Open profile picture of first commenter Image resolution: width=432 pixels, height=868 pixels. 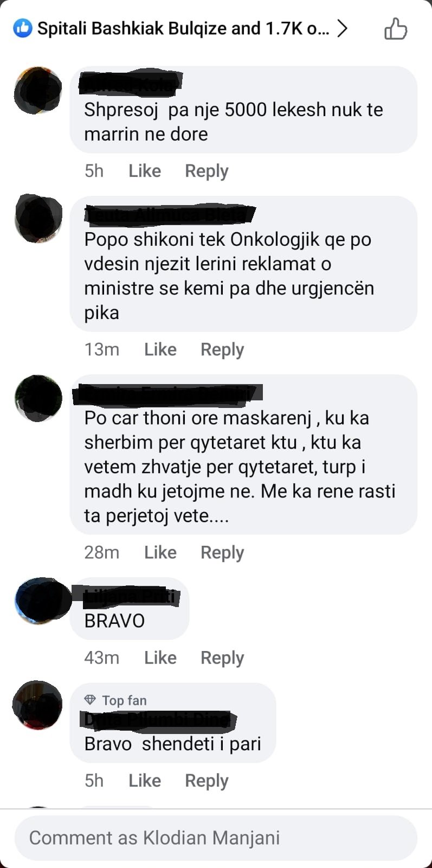click(38, 90)
